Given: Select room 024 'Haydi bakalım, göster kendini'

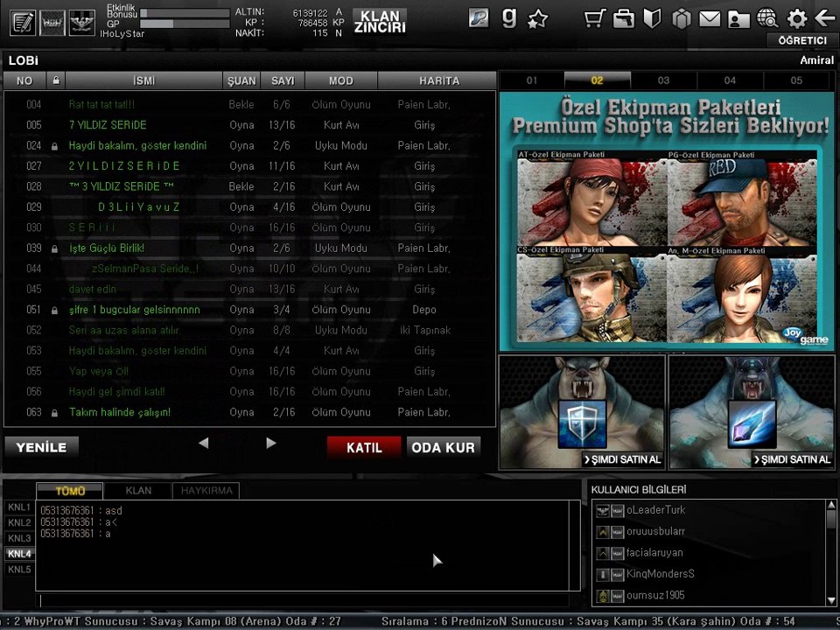Looking at the screenshot, I should click(x=249, y=146).
